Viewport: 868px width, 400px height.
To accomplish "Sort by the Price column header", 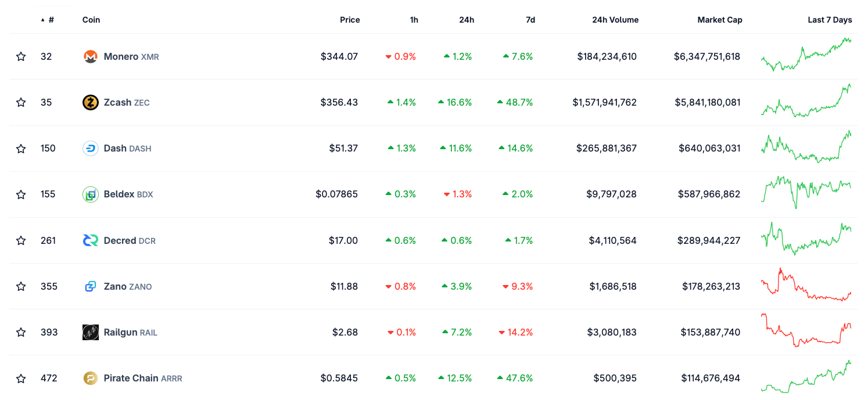I will pyautogui.click(x=350, y=20).
